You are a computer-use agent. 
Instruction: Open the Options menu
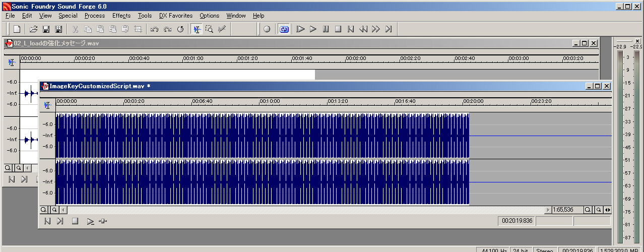click(x=210, y=16)
